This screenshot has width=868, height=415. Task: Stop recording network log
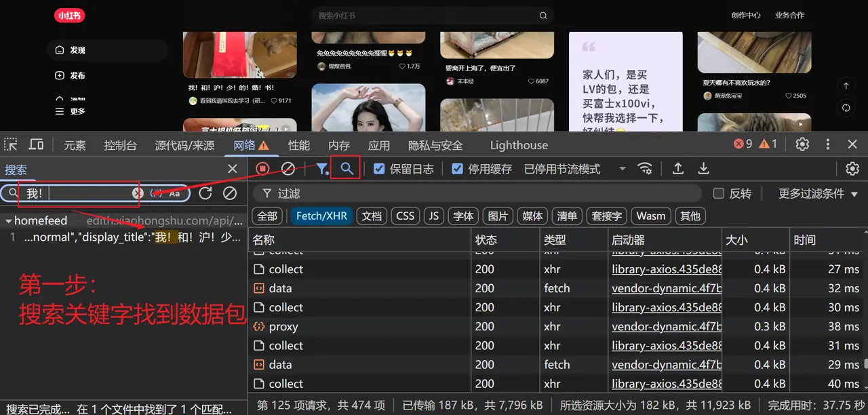pyautogui.click(x=263, y=169)
